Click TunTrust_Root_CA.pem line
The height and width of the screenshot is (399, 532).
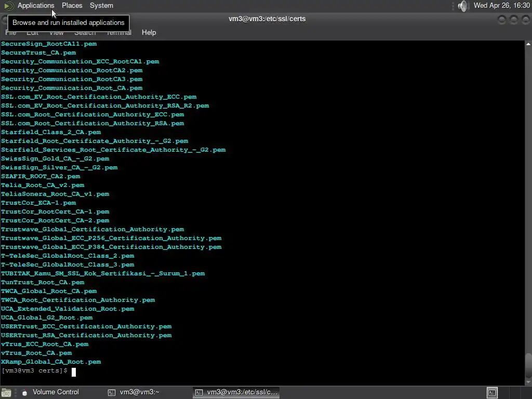(43, 282)
